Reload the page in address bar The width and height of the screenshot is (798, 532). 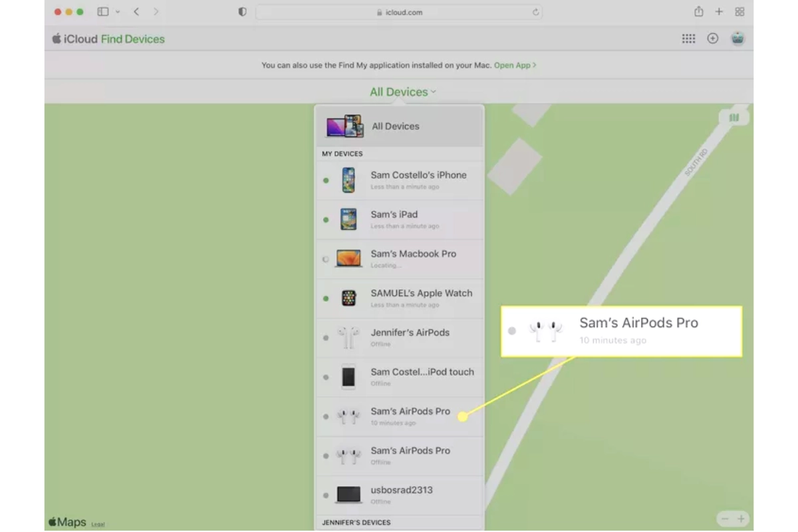535,12
